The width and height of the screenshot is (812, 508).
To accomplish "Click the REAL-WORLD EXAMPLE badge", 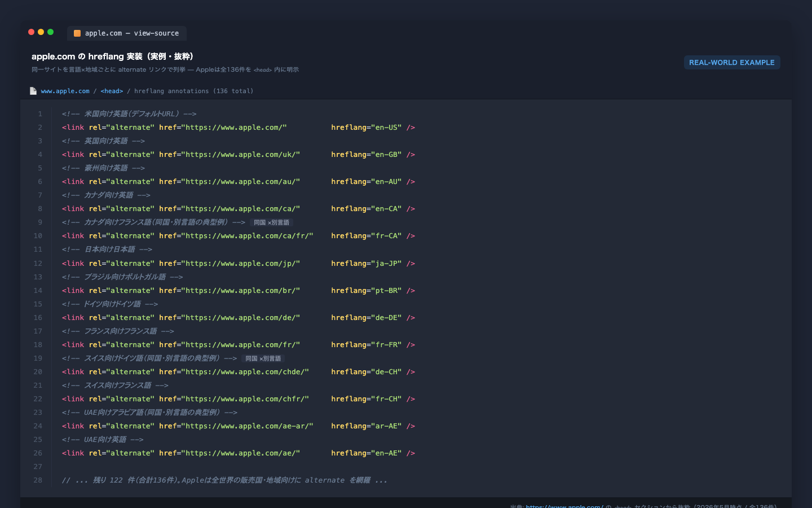I will (x=732, y=63).
